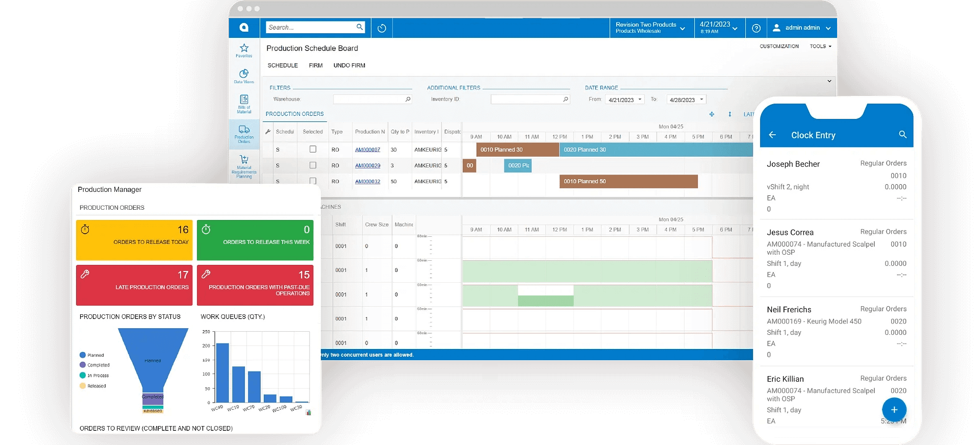This screenshot has width=980, height=445.
Task: Open the Favorites star in the sidebar
Action: pos(244,50)
